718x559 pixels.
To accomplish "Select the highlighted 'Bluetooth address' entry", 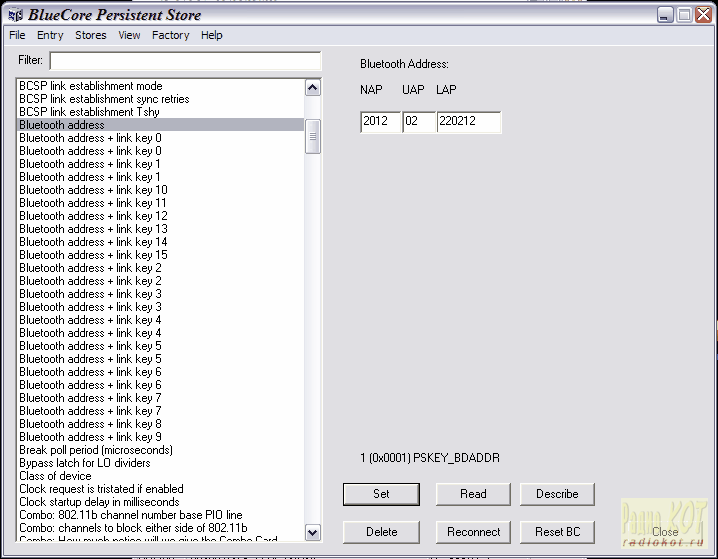I will (x=160, y=125).
